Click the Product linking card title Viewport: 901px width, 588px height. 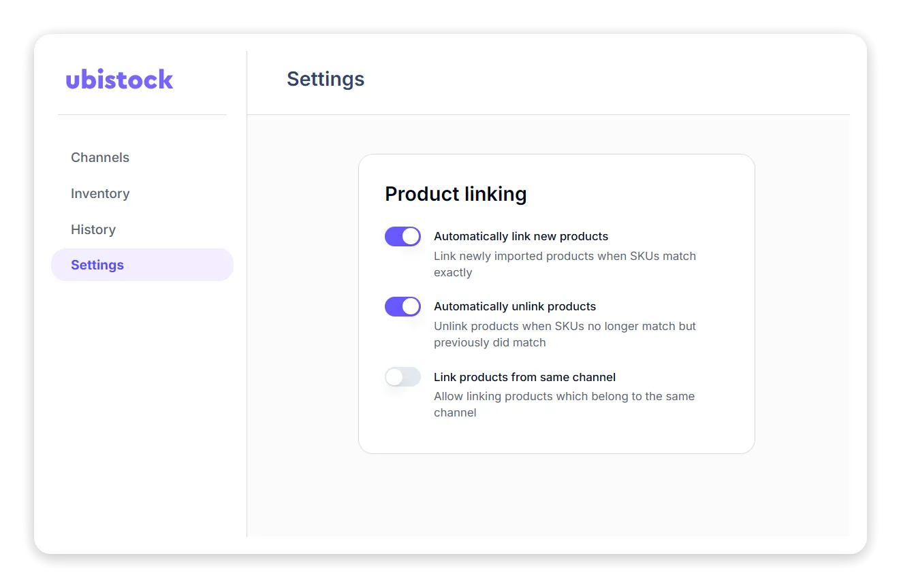pos(456,194)
